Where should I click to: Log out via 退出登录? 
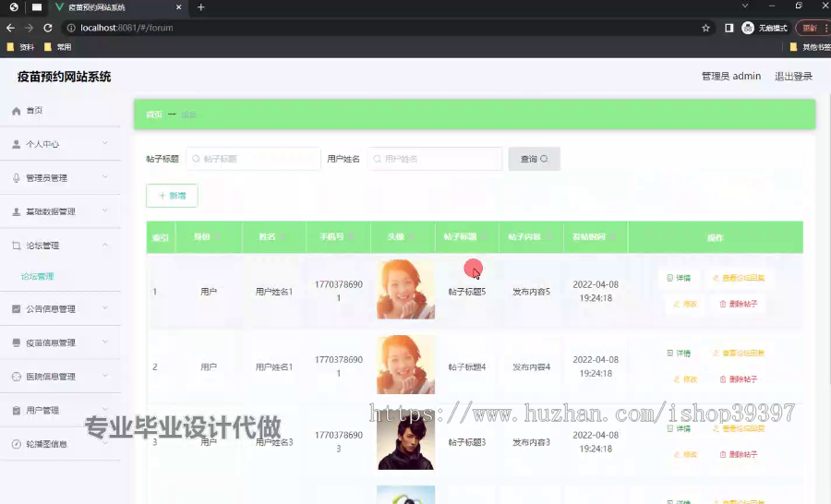point(793,77)
